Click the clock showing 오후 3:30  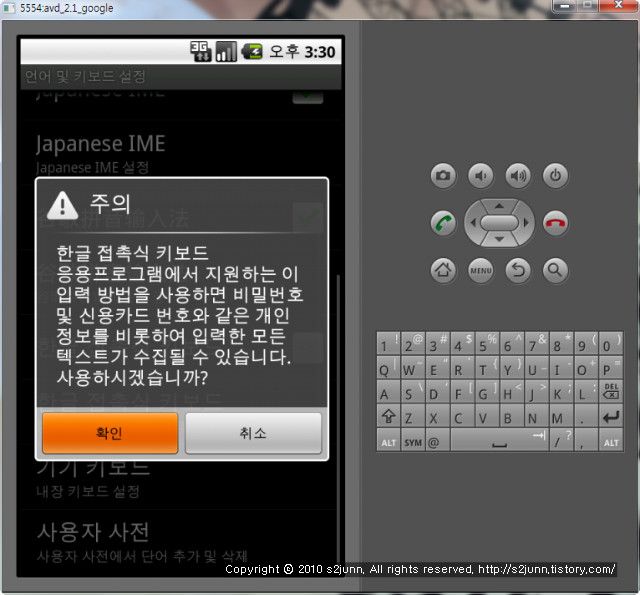click(x=302, y=52)
